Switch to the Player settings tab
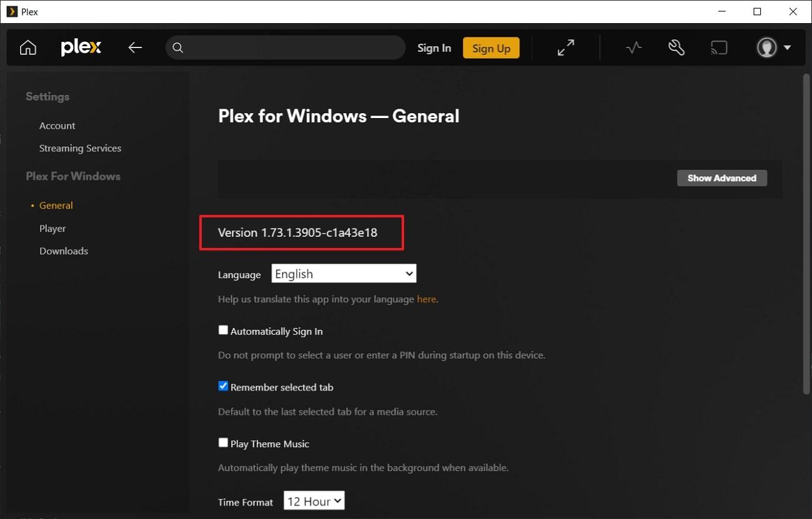This screenshot has width=812, height=519. tap(52, 228)
